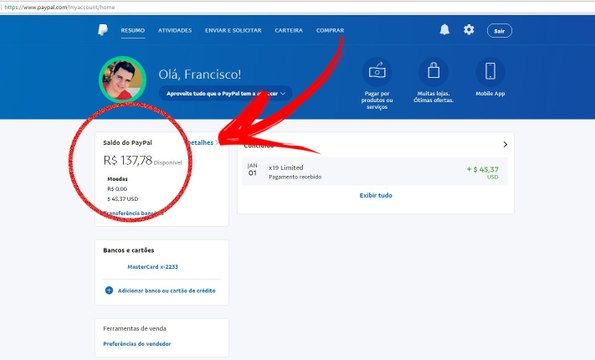This screenshot has height=360, width=595.
Task: Click Adicionar banco ou cartão de crédito
Action: tap(167, 291)
